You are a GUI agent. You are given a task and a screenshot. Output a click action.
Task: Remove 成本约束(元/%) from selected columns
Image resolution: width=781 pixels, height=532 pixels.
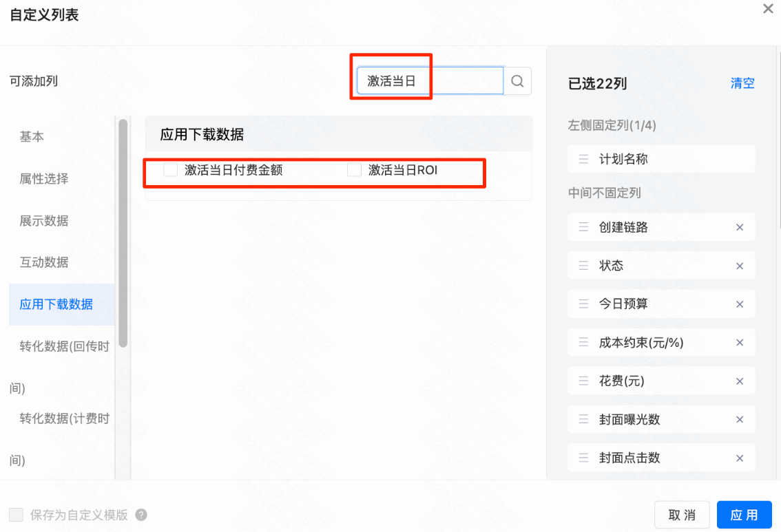pos(740,342)
